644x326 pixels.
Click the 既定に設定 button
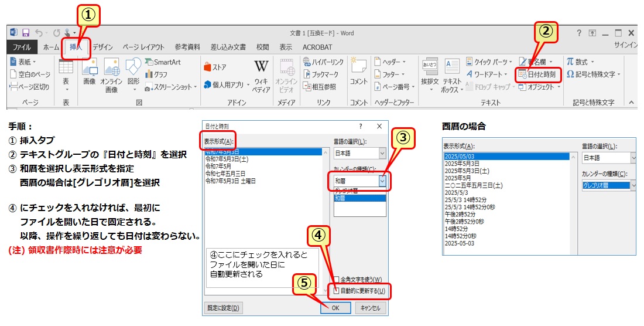pos(224,308)
